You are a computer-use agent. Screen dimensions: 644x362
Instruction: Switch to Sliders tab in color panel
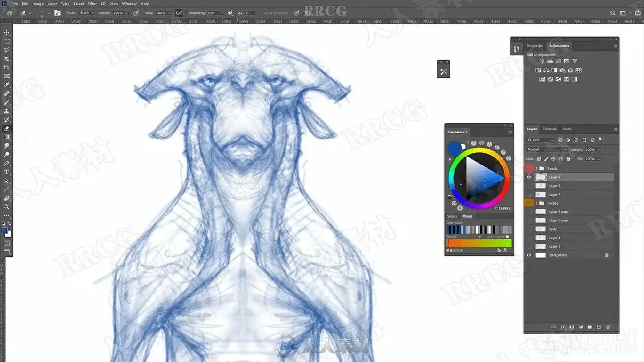pyautogui.click(x=452, y=217)
